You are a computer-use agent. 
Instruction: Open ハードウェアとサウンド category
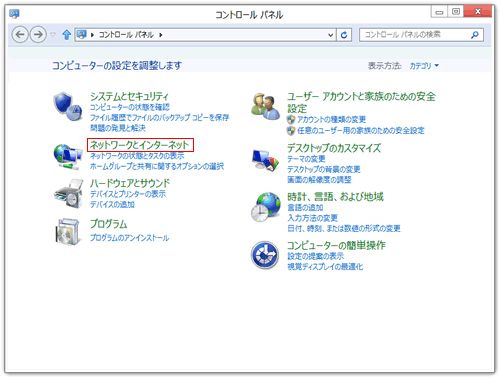(130, 183)
